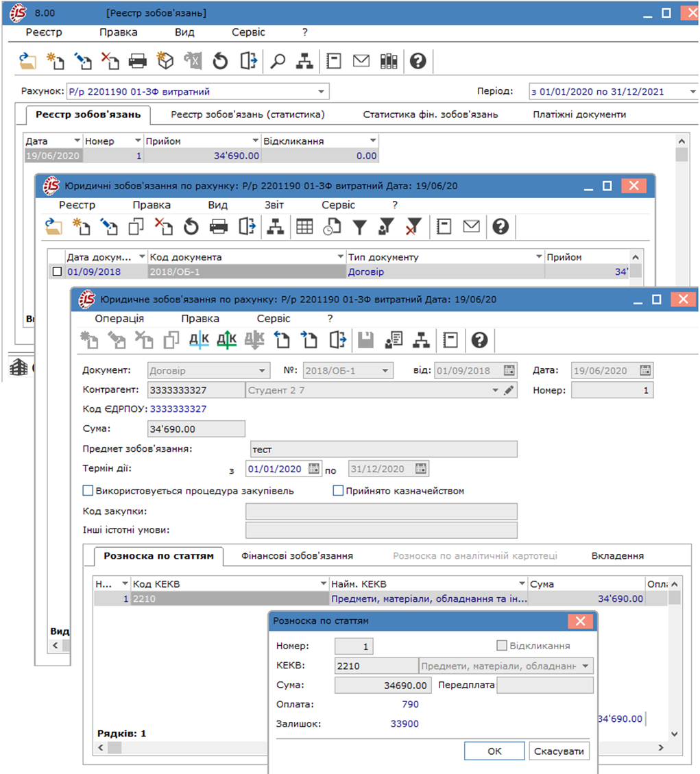The height and width of the screenshot is (774, 700).
Task: Open the Правка menu in Юридичне зобов'язання window
Action: (200, 318)
